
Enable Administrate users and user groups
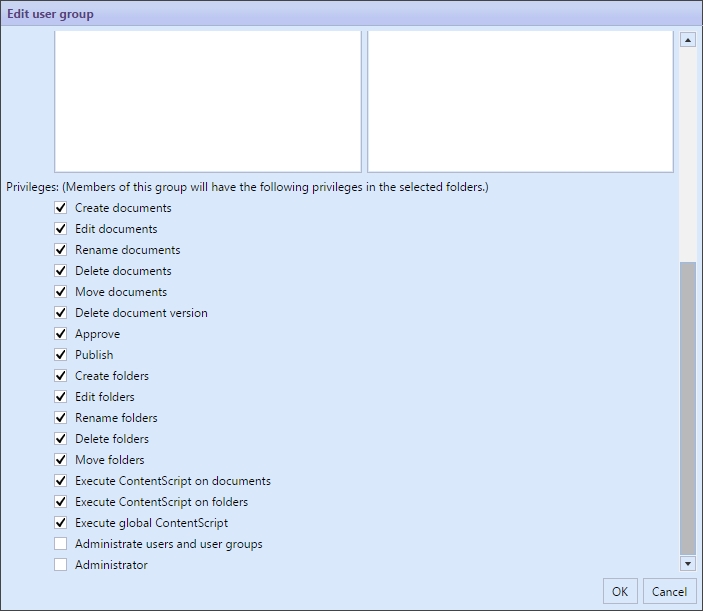point(61,544)
